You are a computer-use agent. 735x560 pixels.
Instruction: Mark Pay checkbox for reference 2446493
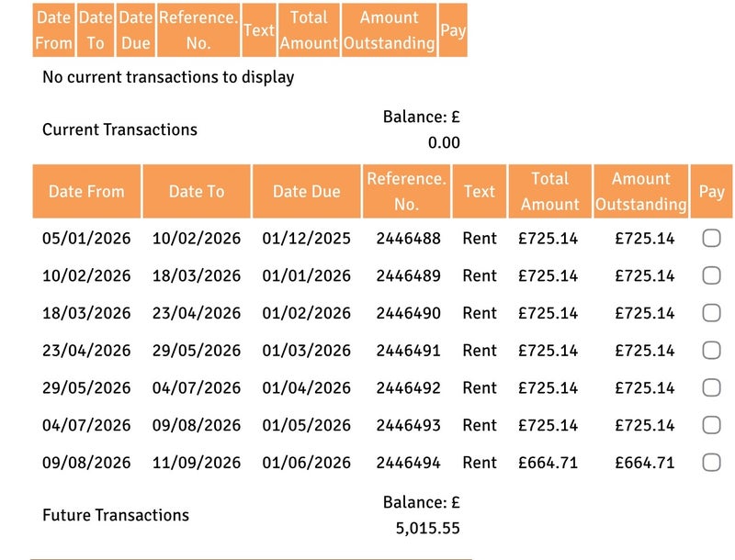click(711, 425)
